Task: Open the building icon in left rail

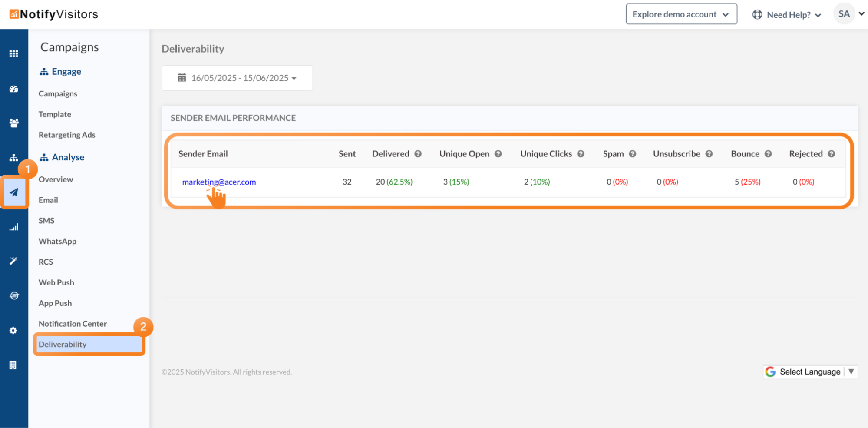Action: coord(13,365)
